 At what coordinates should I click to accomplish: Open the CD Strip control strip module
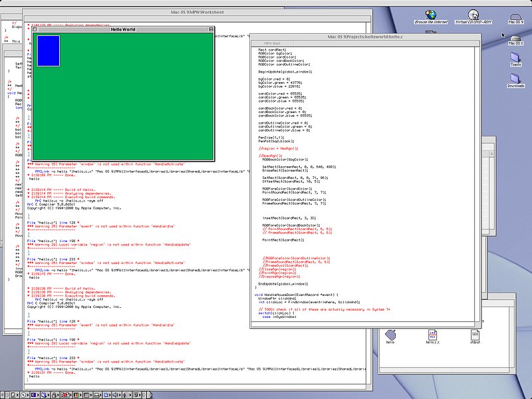coord(25,395)
